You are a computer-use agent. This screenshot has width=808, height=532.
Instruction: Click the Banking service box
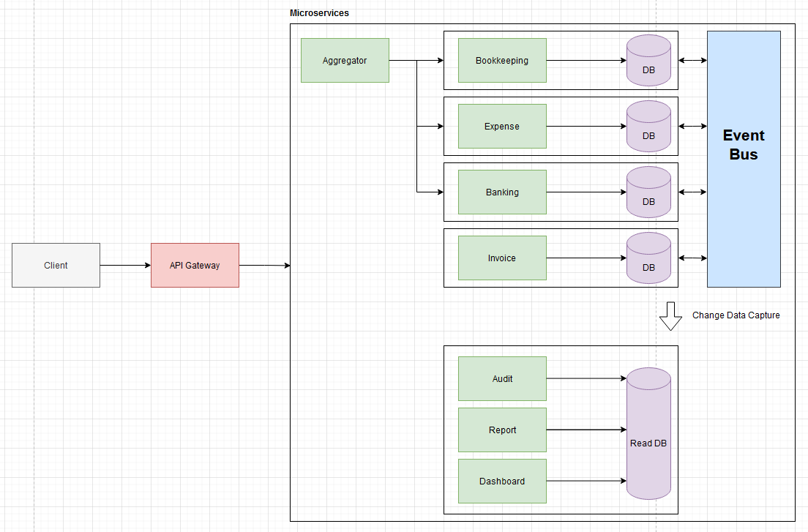click(x=502, y=192)
